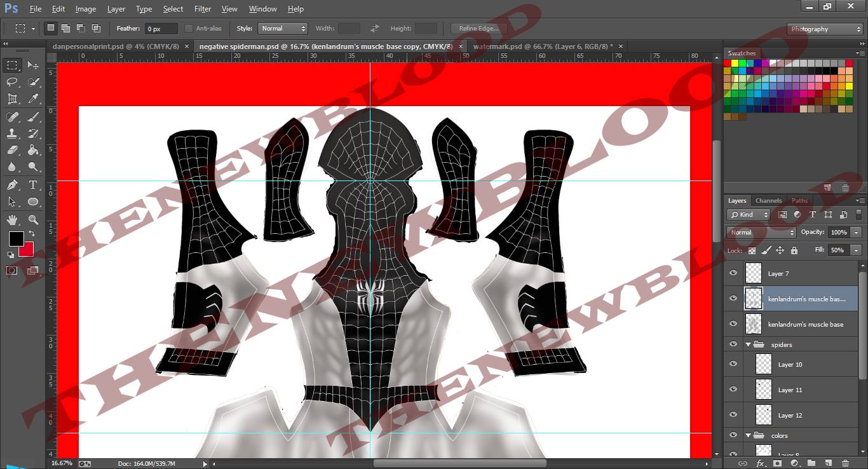
Task: Open the Filter menu
Action: 203,9
